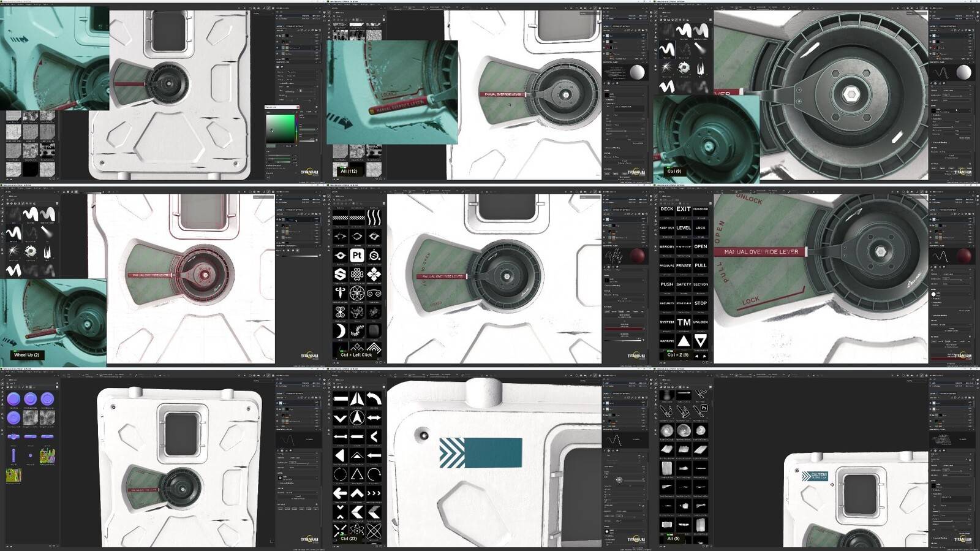This screenshot has height=551, width=980.
Task: Pick the SAFETY text alpha
Action: [x=684, y=284]
